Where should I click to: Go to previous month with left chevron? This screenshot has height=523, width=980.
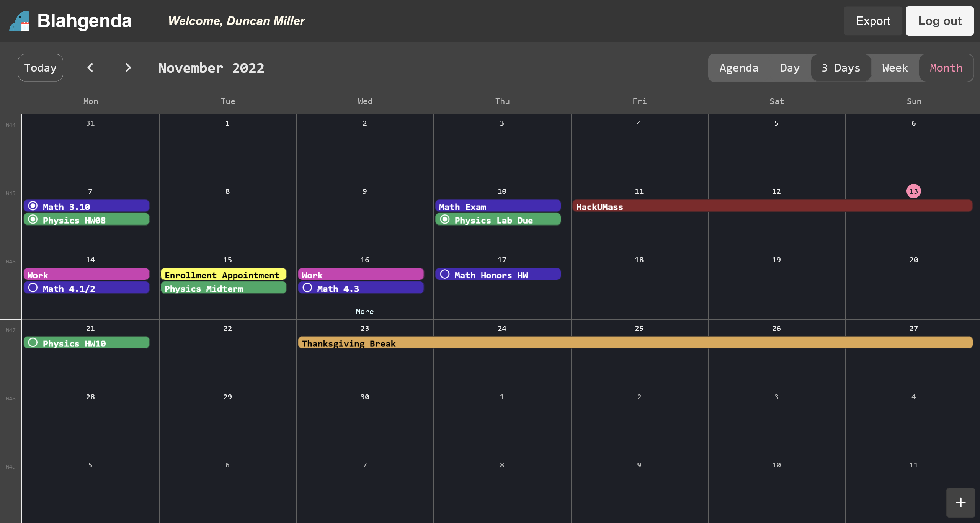90,68
